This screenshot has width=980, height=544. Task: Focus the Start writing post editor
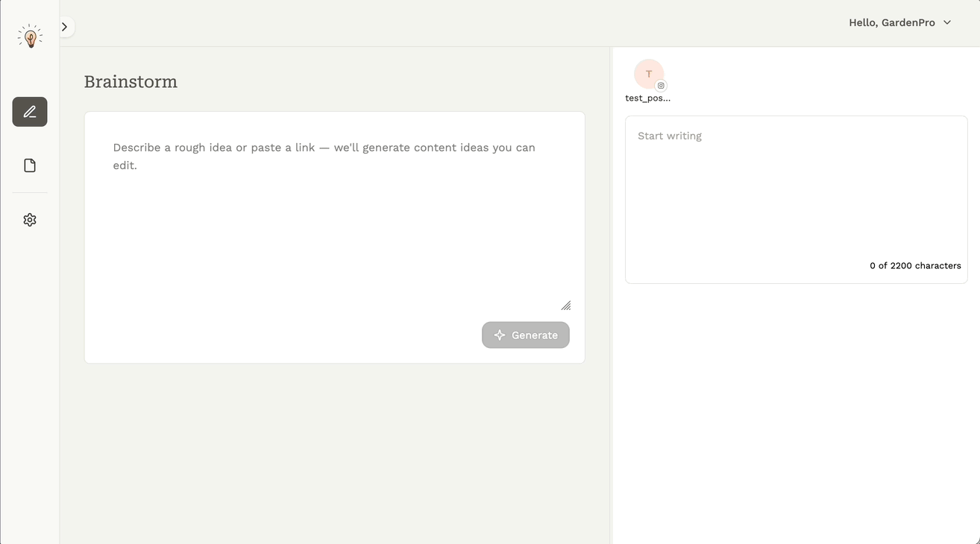(x=796, y=186)
